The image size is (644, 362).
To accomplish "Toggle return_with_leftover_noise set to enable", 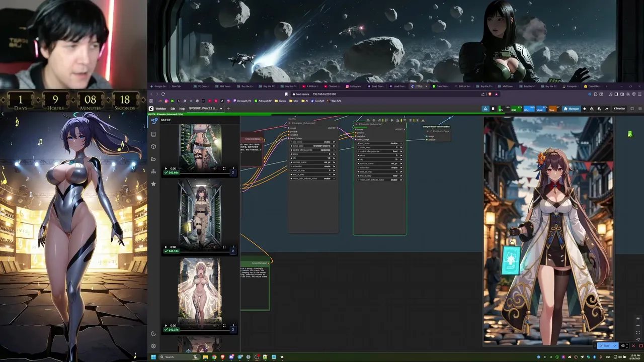I will [x=312, y=178].
